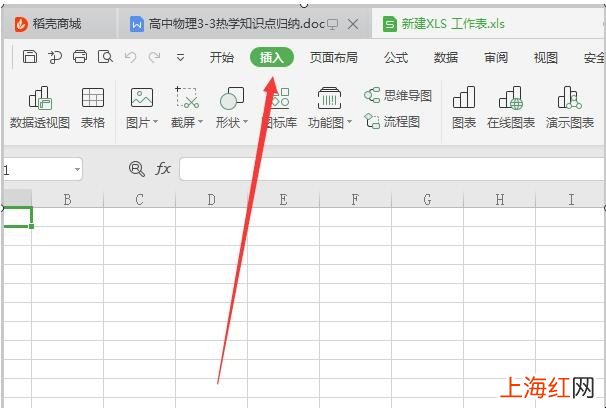Select column I header

pyautogui.click(x=570, y=199)
